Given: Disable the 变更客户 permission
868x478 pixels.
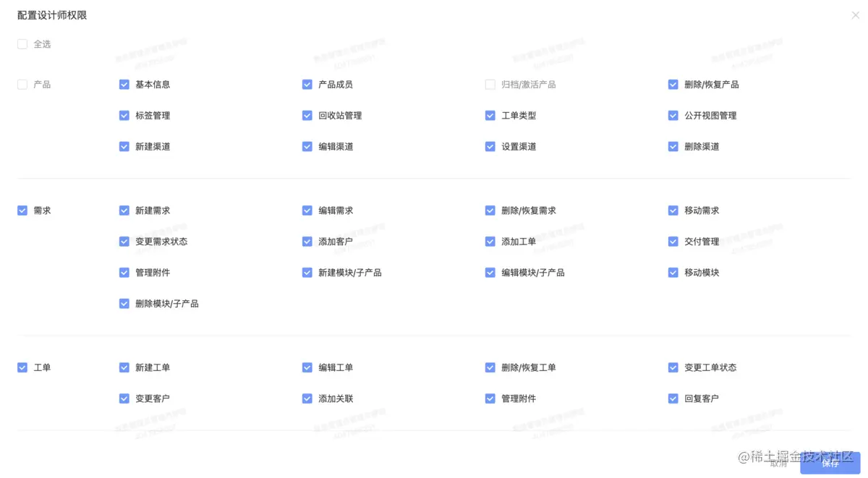Looking at the screenshot, I should (124, 399).
